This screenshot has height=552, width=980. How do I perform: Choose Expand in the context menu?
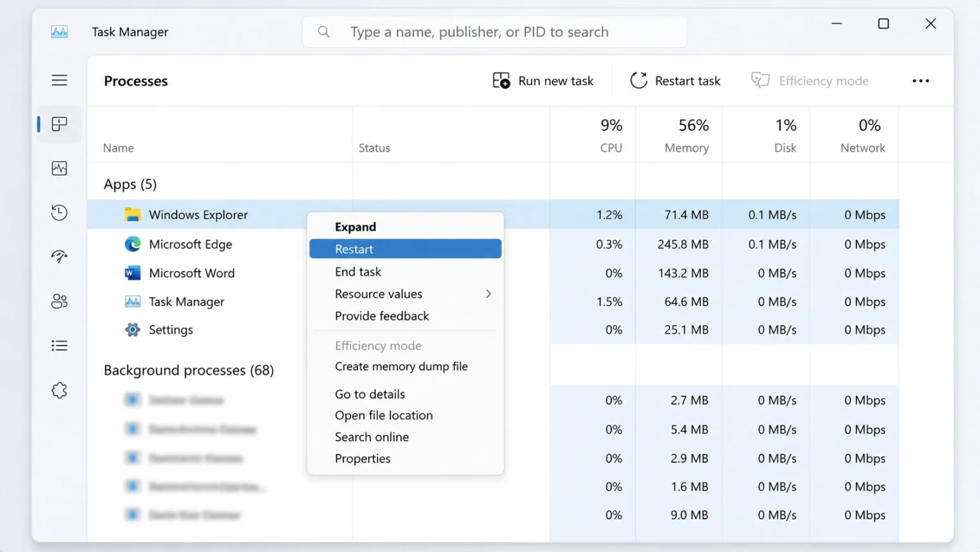[405, 227]
